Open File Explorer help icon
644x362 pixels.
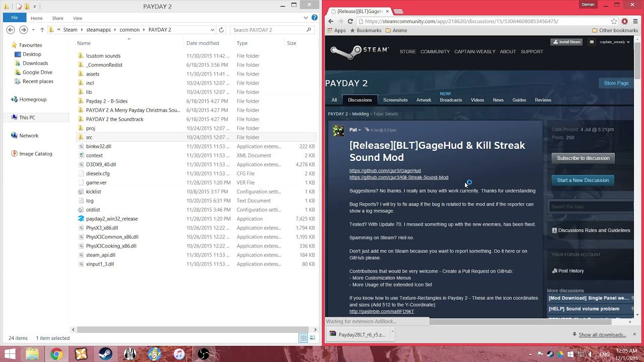(x=314, y=18)
